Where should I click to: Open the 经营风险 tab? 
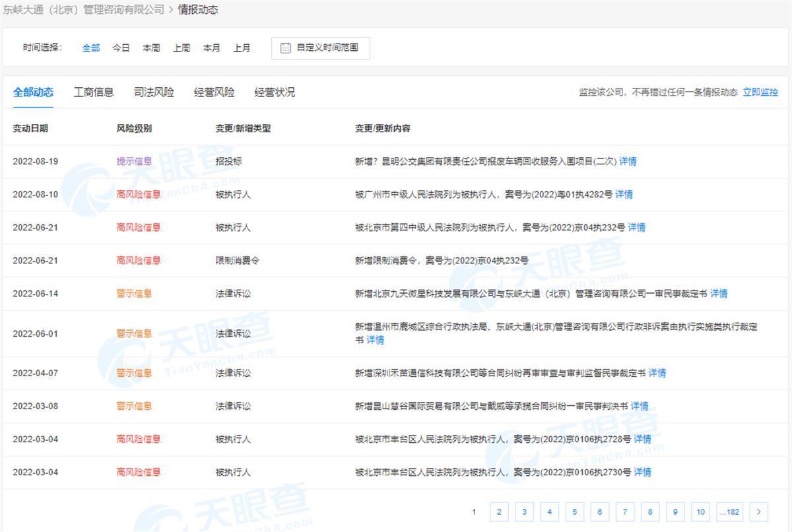point(214,92)
